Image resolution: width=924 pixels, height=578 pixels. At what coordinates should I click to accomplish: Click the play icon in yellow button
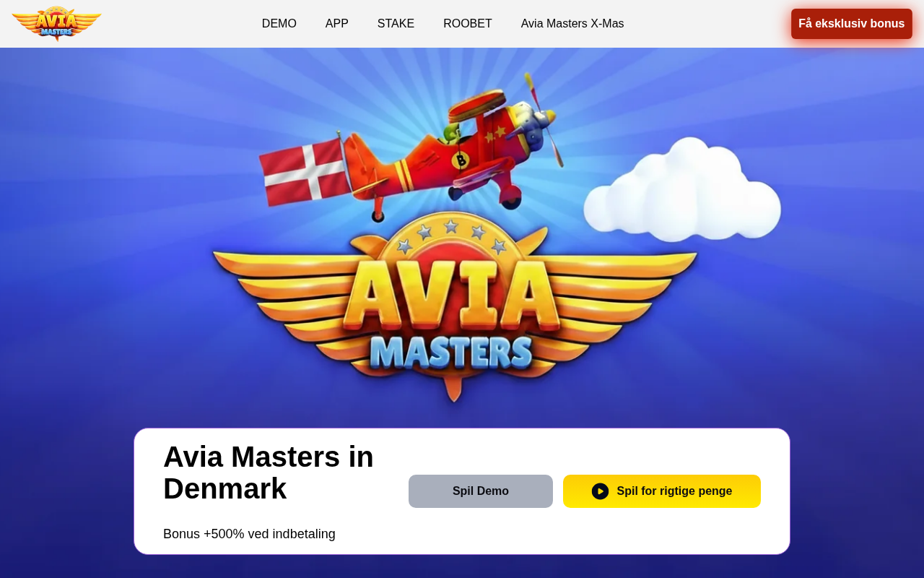[600, 491]
